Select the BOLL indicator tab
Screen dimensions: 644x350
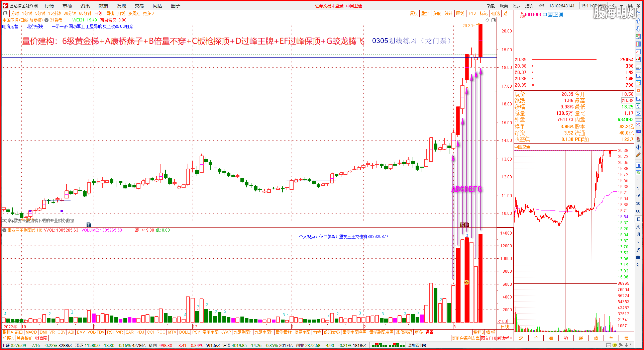pyautogui.click(x=184, y=332)
